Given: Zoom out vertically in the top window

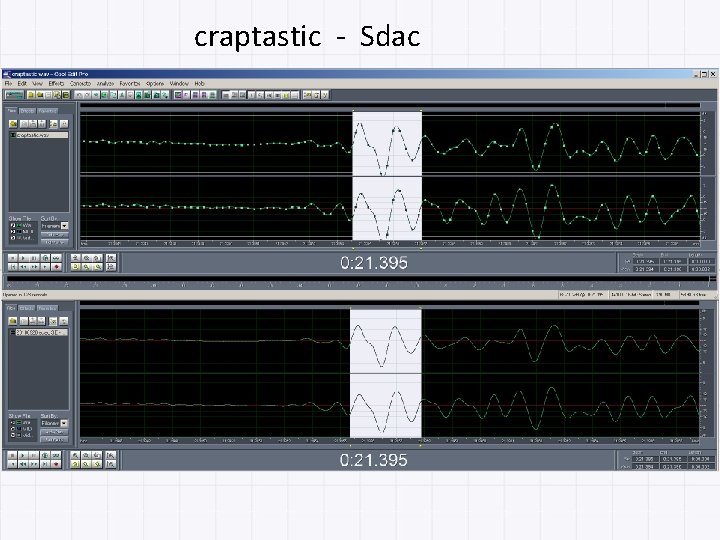Looking at the screenshot, I should pyautogui.click(x=111, y=266).
